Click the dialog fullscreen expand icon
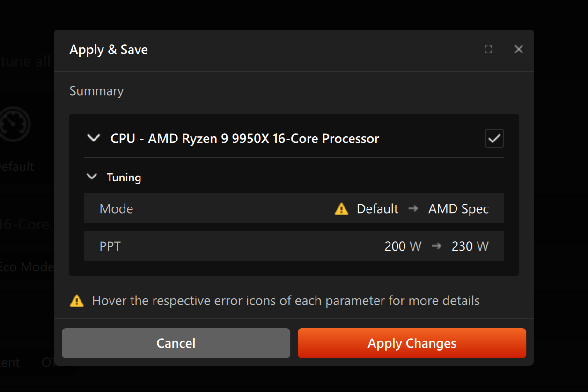Screen dimensions: 588x392 488,49
